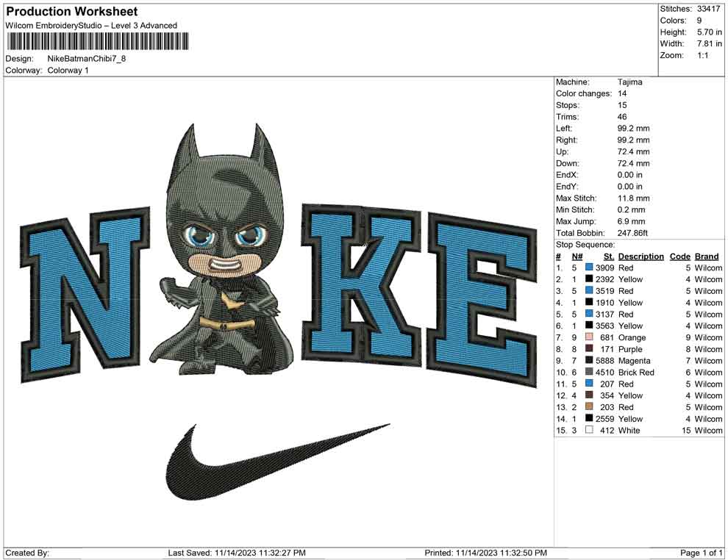Image resolution: width=728 pixels, height=560 pixels.
Task: Select the Trims value 46
Action: (x=622, y=117)
